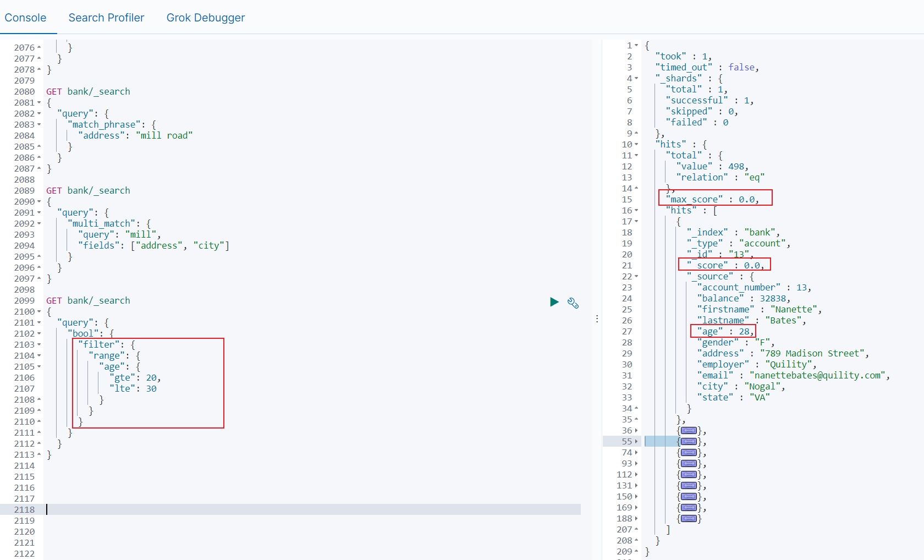Collapse the fold arrow at editor line 2081
This screenshot has width=924, height=560.
[x=39, y=102]
